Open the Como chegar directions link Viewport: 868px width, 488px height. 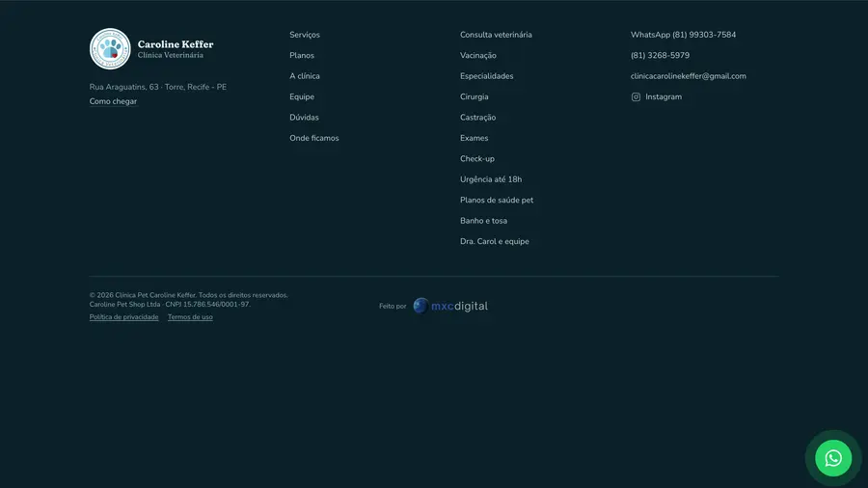(x=113, y=101)
